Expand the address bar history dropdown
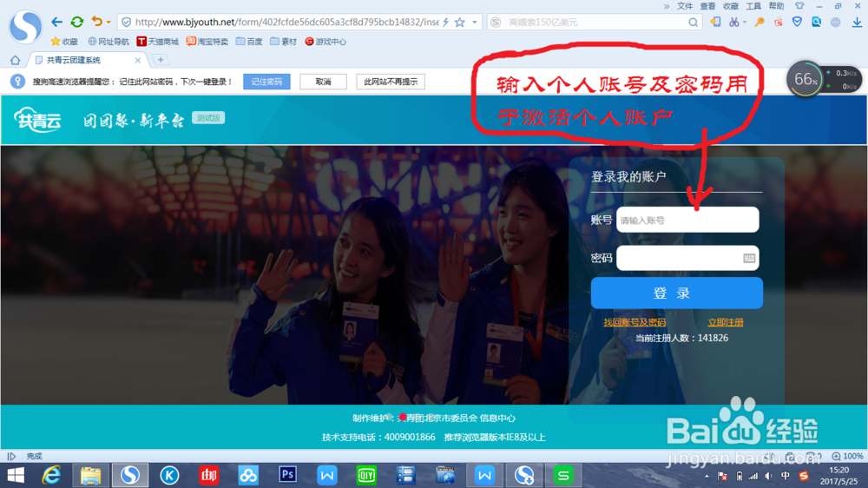The width and height of the screenshot is (868, 488). (475, 23)
